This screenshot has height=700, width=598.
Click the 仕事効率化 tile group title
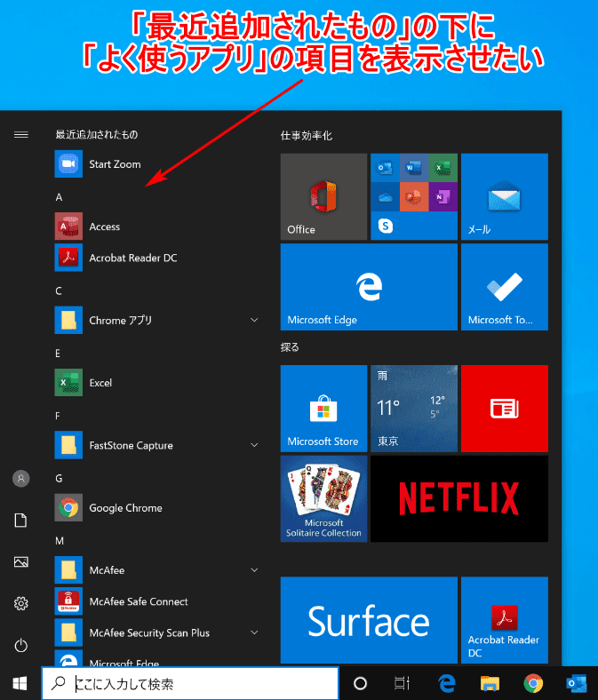tap(307, 136)
